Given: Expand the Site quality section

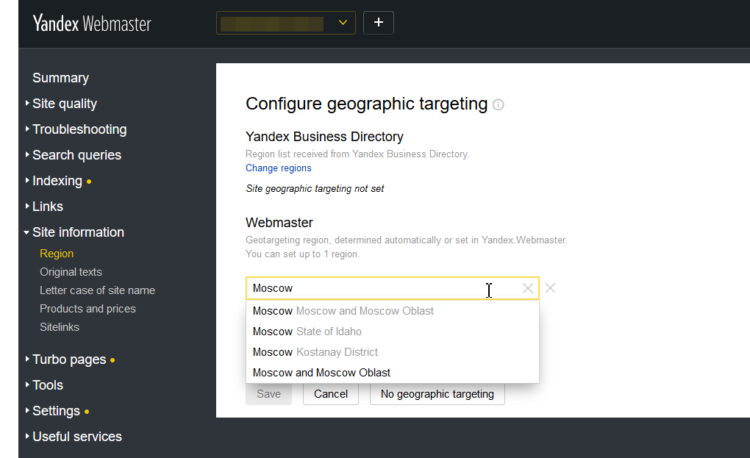Looking at the screenshot, I should point(64,103).
